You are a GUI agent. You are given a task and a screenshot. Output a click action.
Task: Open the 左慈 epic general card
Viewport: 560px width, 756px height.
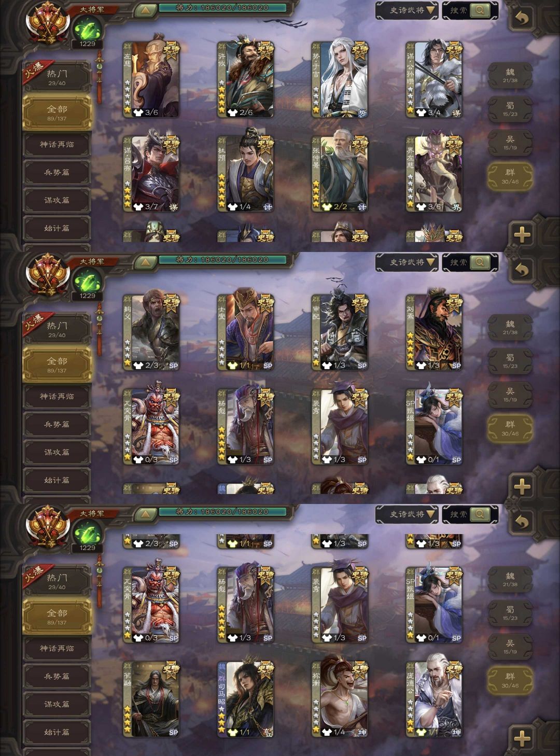[x=151, y=79]
